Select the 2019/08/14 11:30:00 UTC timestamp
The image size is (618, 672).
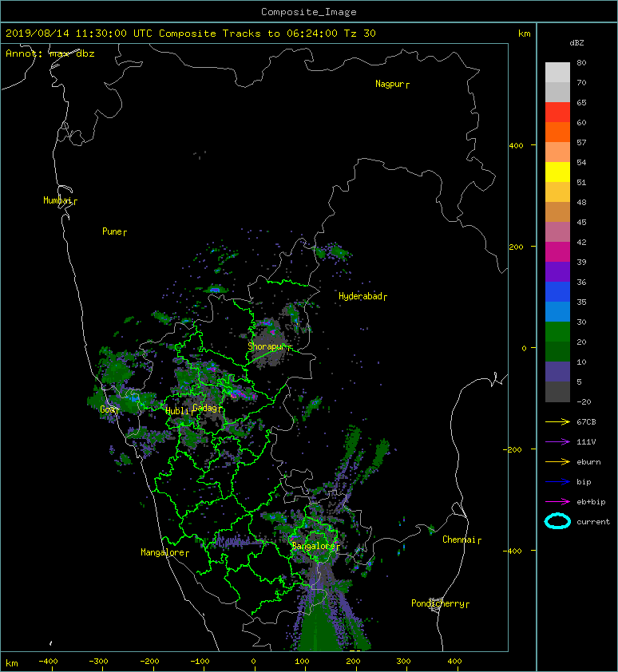(79, 34)
